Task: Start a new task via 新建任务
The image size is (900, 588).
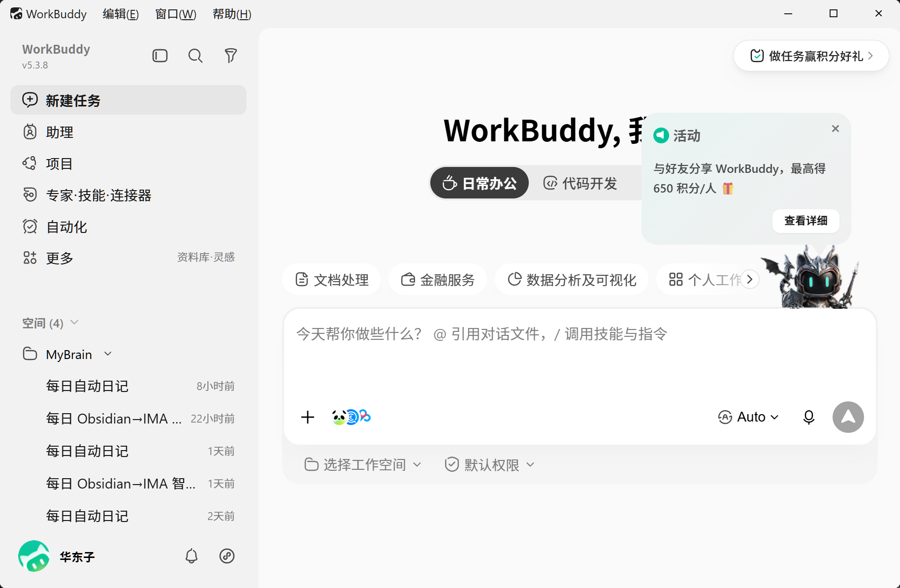Action: (x=129, y=100)
